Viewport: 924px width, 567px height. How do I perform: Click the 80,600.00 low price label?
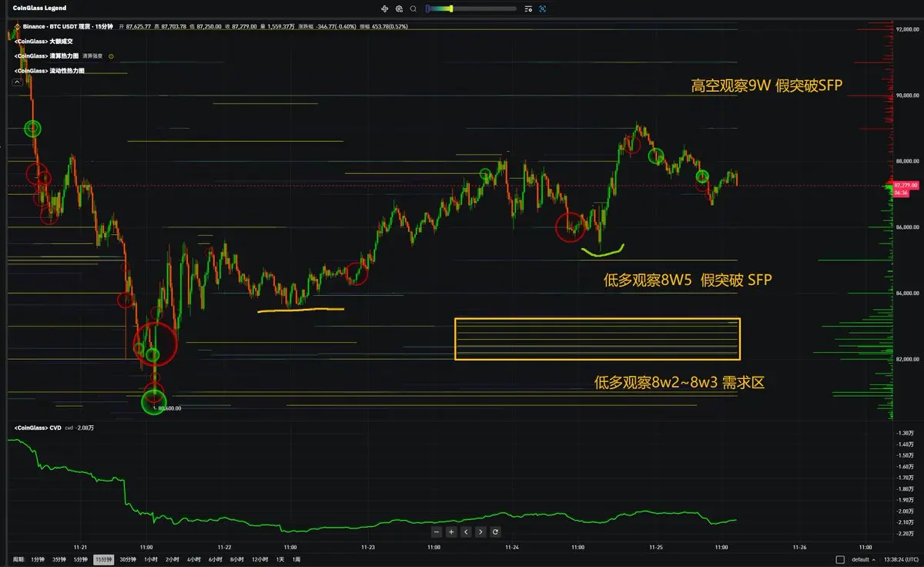(169, 409)
